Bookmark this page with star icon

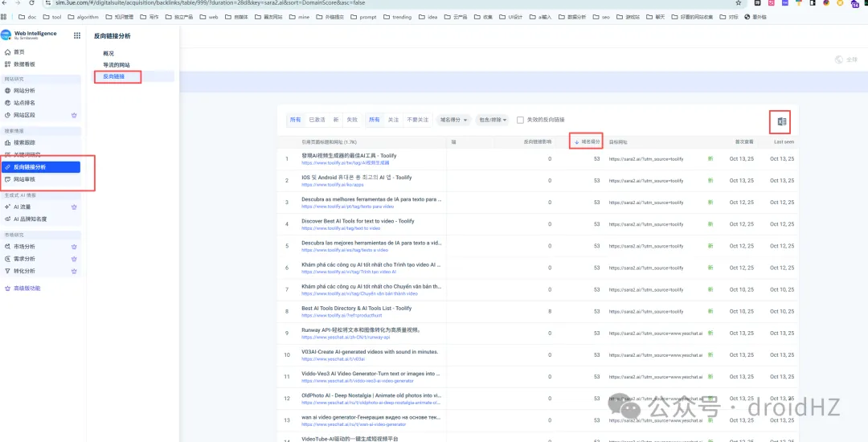tap(739, 3)
